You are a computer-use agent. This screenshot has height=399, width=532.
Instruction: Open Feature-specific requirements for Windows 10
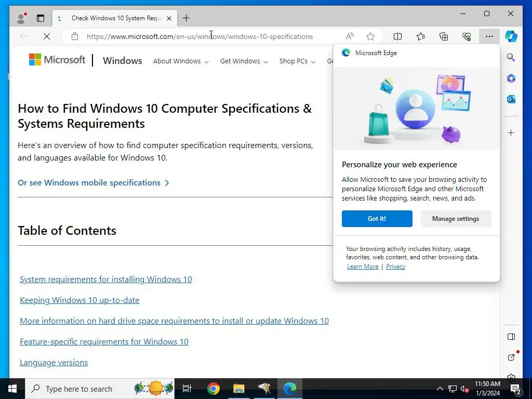point(104,342)
